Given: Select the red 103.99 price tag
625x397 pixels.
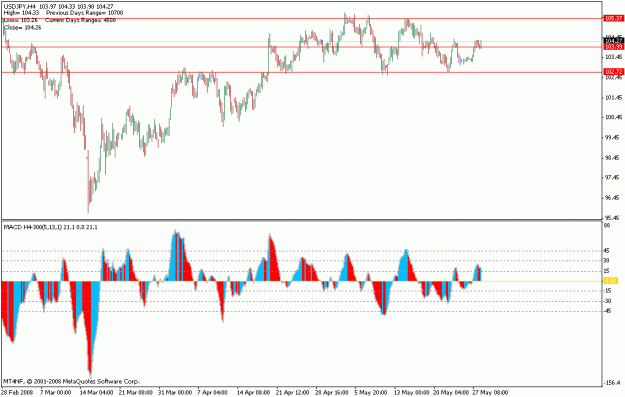Looking at the screenshot, I should (614, 47).
